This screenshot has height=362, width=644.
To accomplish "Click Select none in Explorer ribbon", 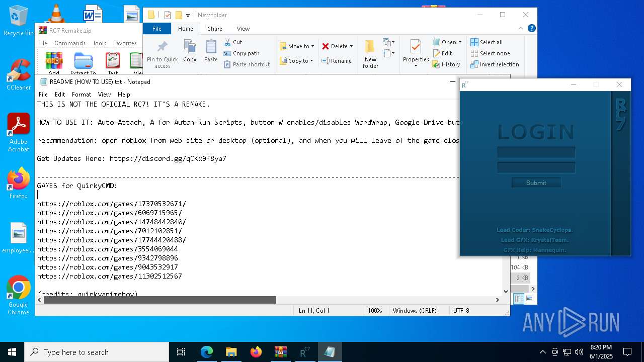I will [x=490, y=53].
